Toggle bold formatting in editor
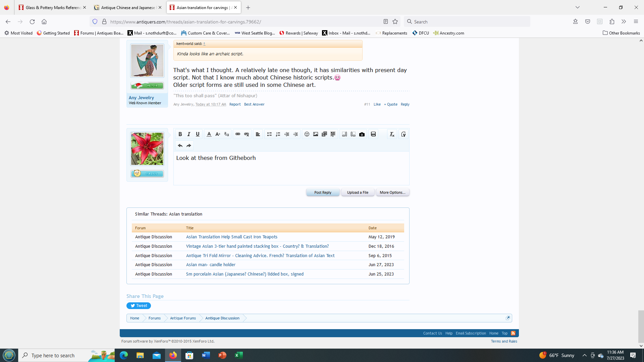The height and width of the screenshot is (362, 644). 180,134
